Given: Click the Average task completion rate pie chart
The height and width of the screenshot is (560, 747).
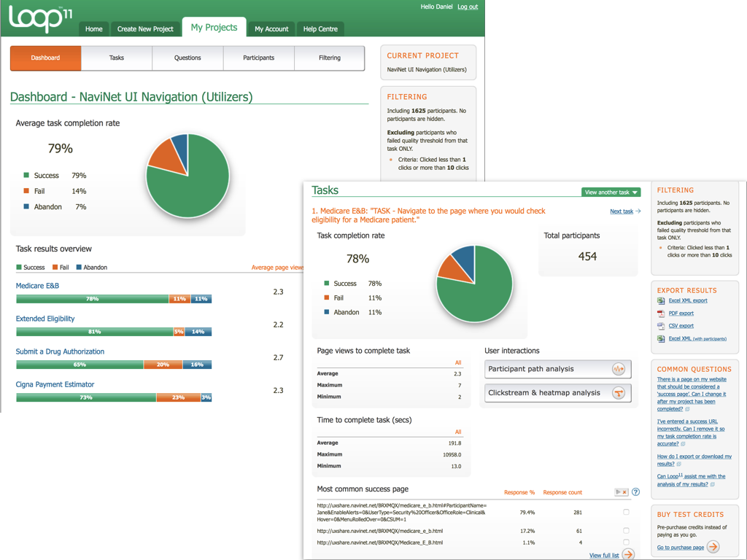Looking at the screenshot, I should coord(187,176).
